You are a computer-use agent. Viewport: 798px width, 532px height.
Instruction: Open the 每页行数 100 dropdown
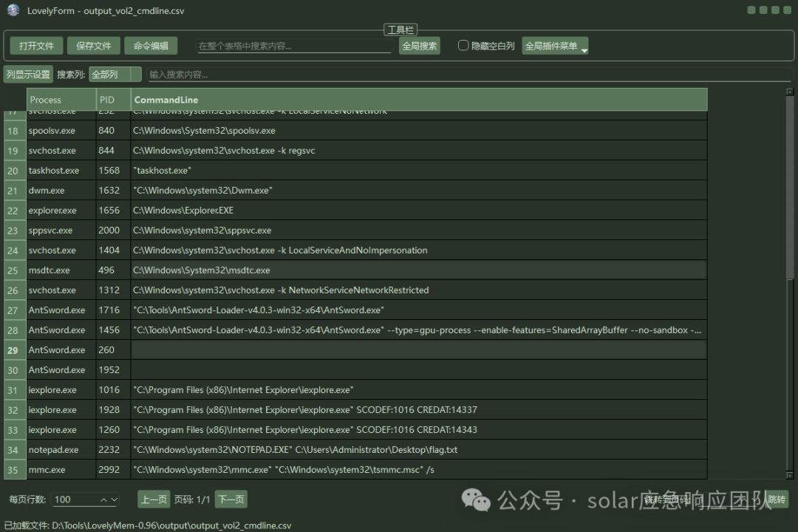(x=86, y=499)
